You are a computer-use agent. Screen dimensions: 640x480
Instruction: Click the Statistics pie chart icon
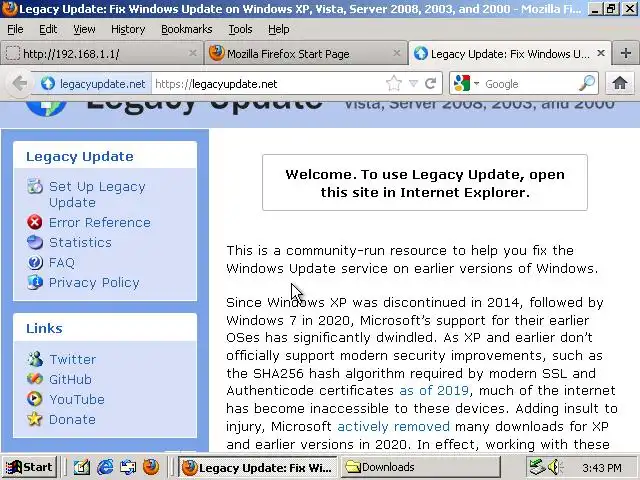35,242
